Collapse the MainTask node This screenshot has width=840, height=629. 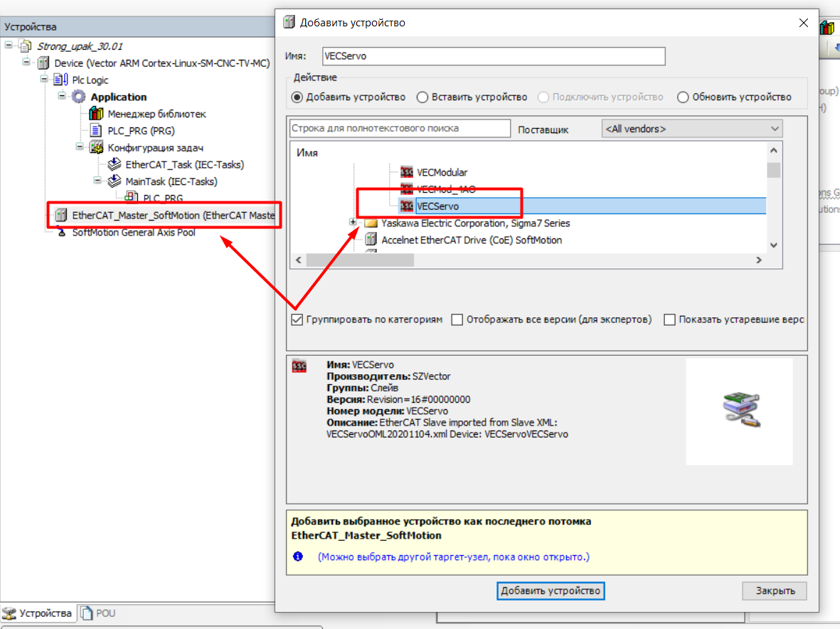click(x=97, y=181)
